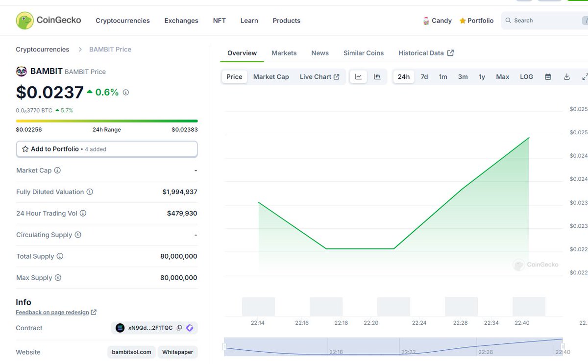Switch to the Markets tab
Screen dimensions: 588x364
point(284,53)
